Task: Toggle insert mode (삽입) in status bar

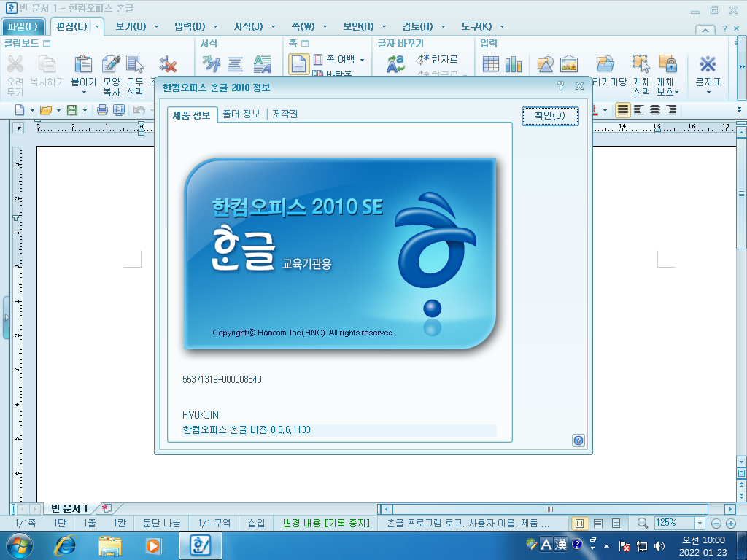Action: point(256,523)
